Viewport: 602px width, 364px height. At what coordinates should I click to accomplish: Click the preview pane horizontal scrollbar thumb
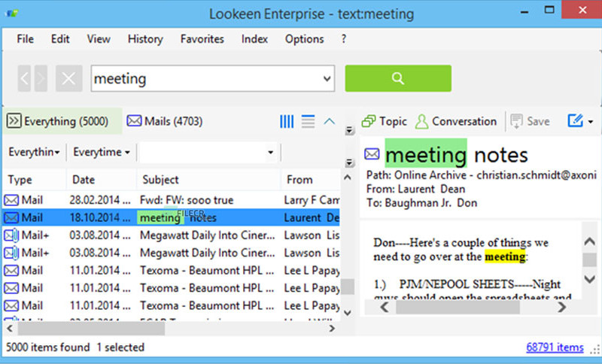tap(458, 307)
